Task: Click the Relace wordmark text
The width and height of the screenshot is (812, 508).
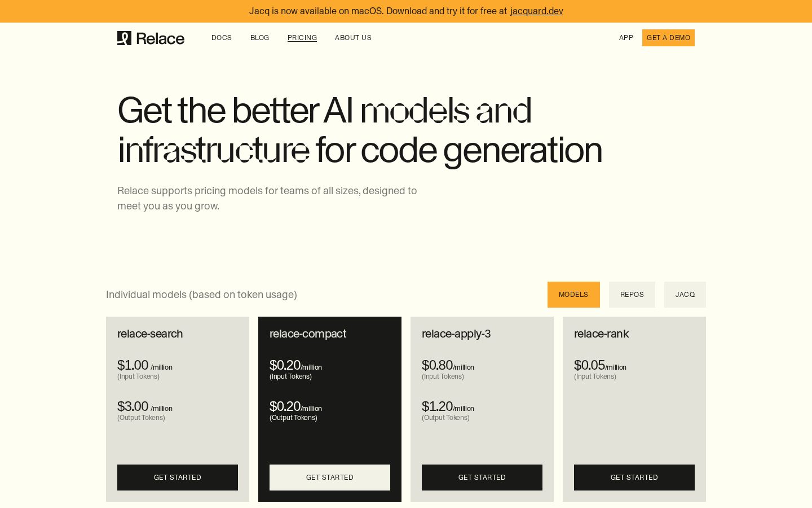Action: point(160,38)
